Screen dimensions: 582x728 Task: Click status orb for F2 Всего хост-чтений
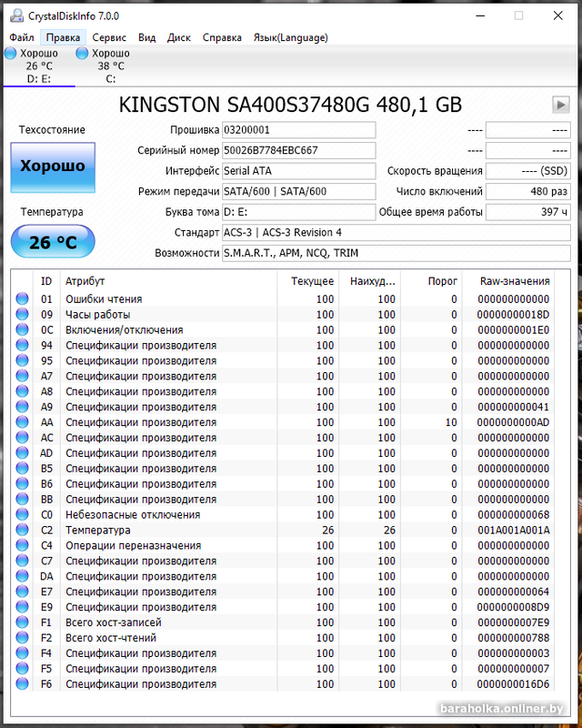point(22,637)
